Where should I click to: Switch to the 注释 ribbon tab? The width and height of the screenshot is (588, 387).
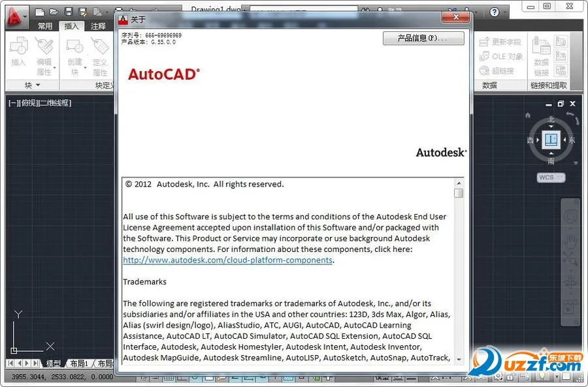pos(98,26)
